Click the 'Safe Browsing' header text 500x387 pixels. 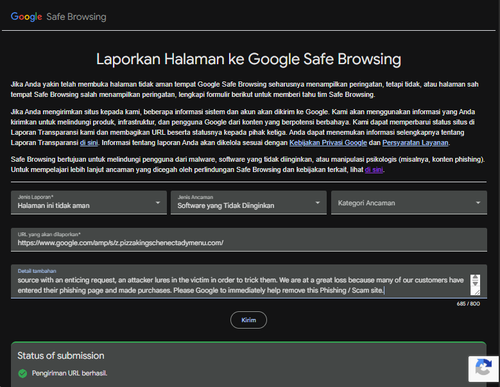[x=76, y=17]
